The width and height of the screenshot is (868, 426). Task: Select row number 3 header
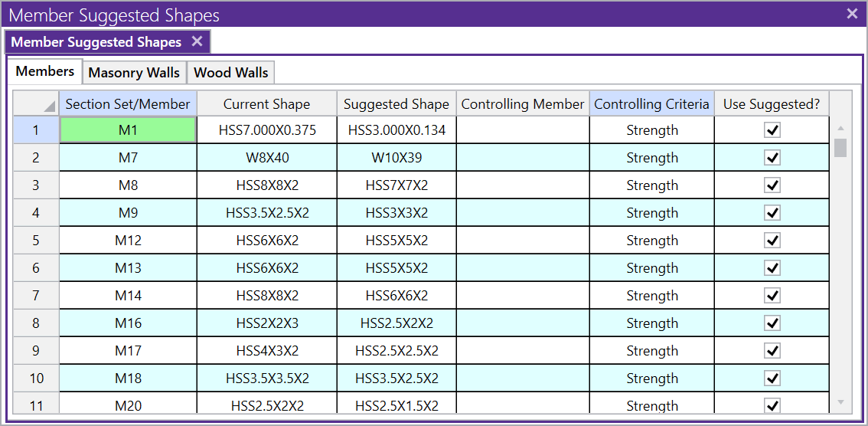36,185
